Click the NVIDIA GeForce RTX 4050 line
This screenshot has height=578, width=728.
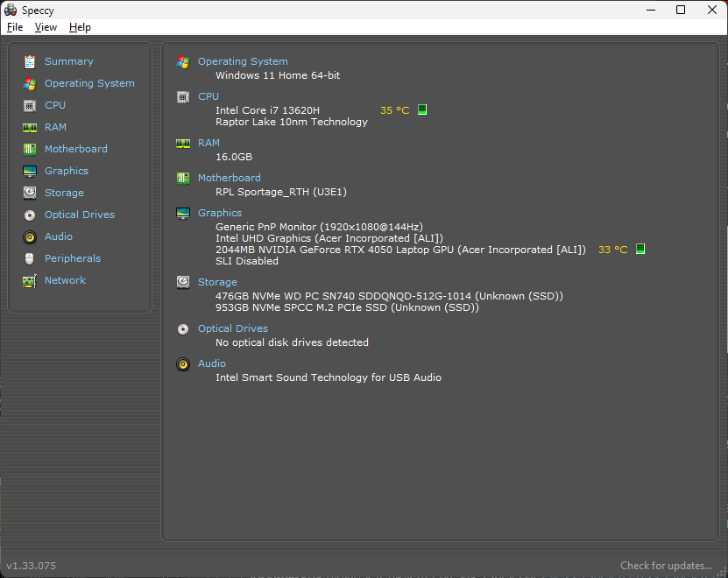click(400, 250)
